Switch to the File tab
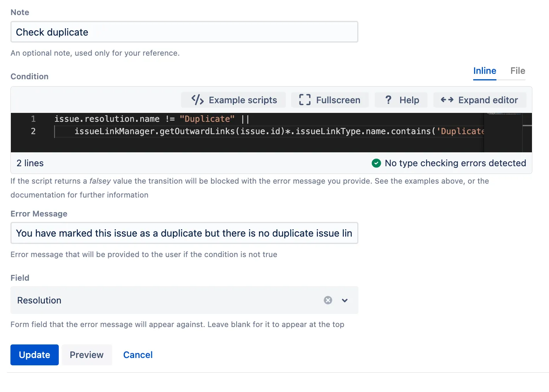This screenshot has width=549, height=392. [x=518, y=71]
